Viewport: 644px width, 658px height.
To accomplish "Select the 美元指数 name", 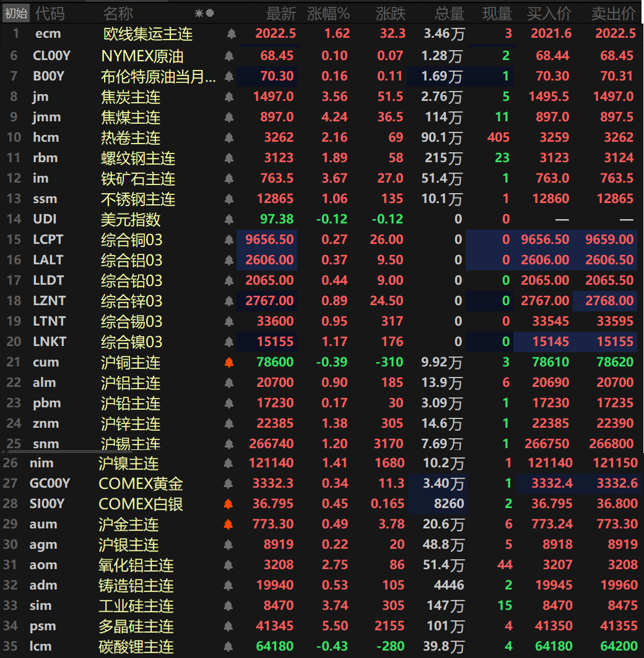I will (131, 220).
